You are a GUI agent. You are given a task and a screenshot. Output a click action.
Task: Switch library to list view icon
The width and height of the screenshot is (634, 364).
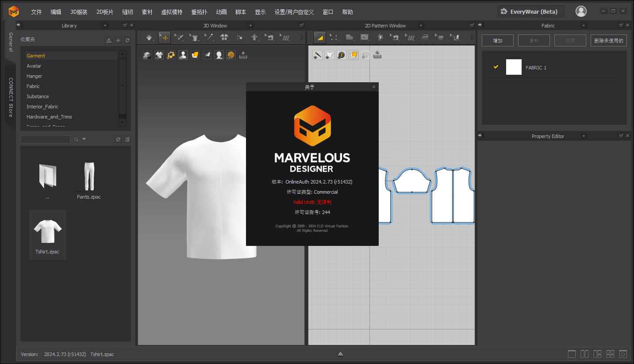(x=127, y=139)
